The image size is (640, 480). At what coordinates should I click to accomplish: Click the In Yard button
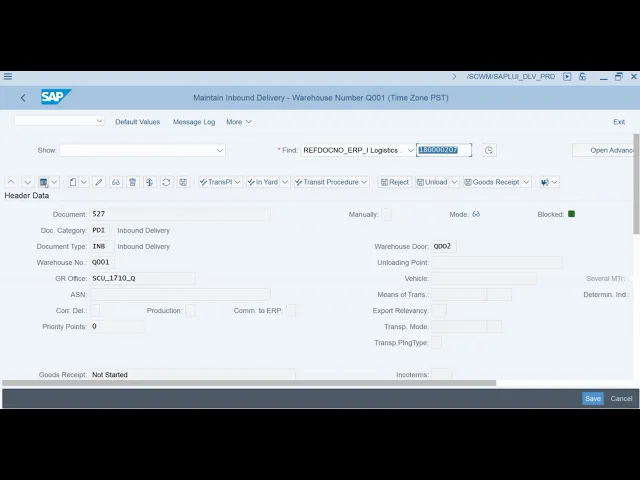263,182
